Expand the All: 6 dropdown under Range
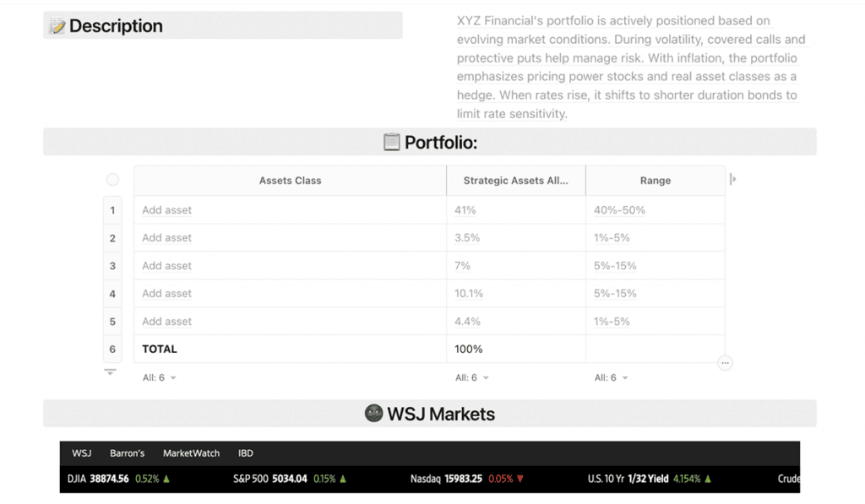This screenshot has width=865, height=504. coord(611,377)
